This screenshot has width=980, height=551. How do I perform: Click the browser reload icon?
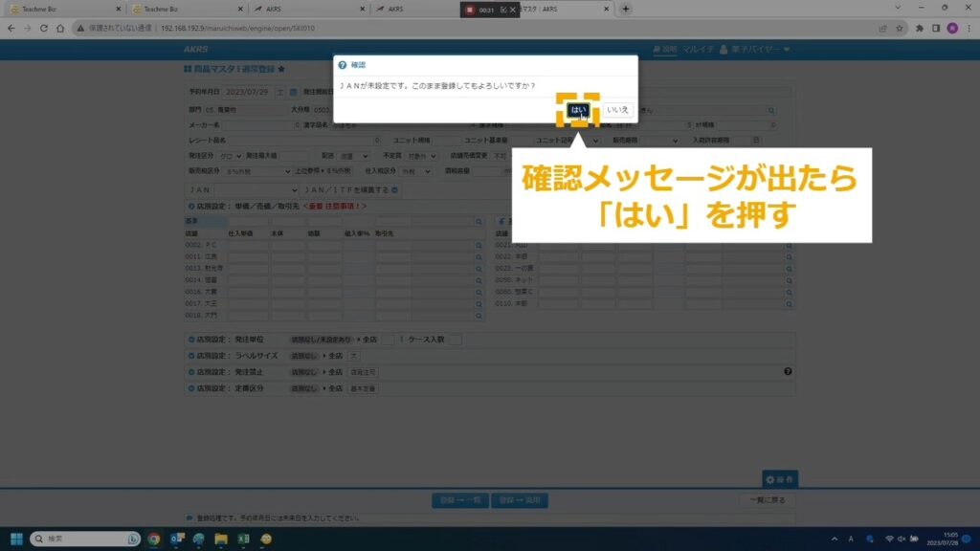coord(58,28)
